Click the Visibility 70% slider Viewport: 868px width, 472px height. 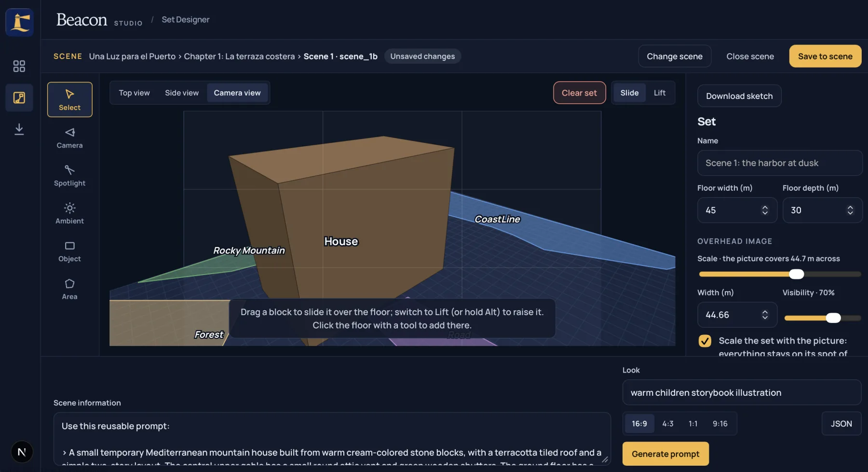point(822,318)
